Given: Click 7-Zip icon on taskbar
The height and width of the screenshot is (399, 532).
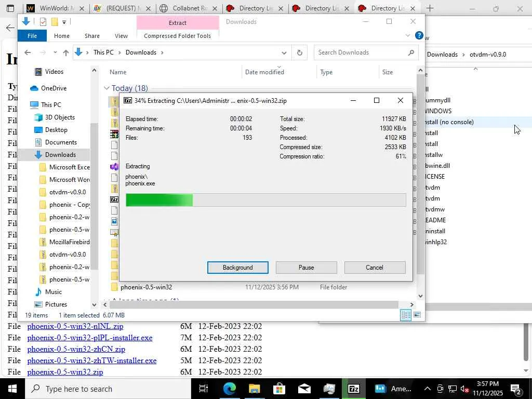Looking at the screenshot, I should (x=353, y=389).
